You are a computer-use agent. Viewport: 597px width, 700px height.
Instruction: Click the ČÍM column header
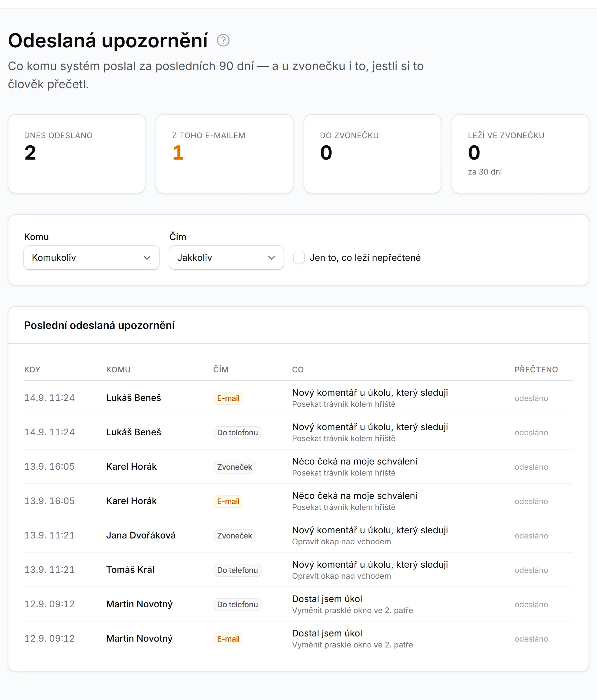click(221, 369)
